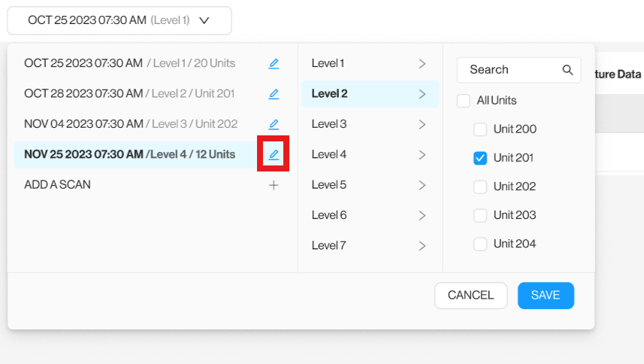Image resolution: width=644 pixels, height=364 pixels.
Task: Enable the Unit 203 checkbox
Action: point(480,215)
